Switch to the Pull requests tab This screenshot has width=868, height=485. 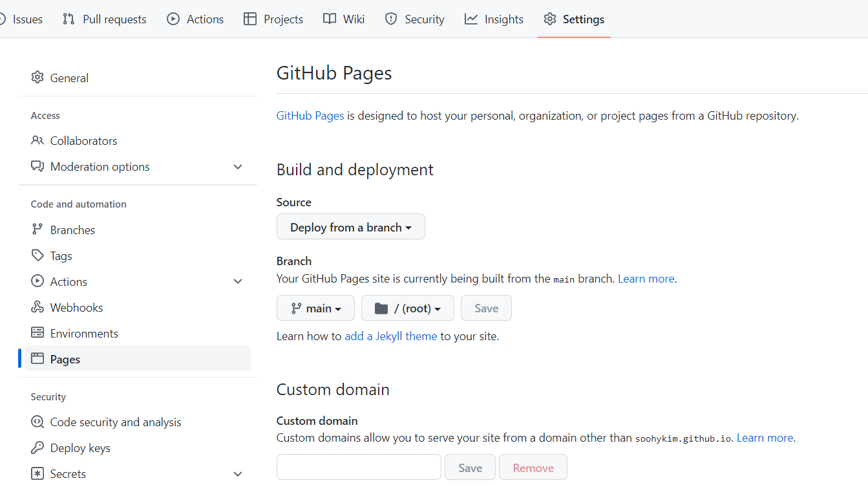click(x=104, y=19)
